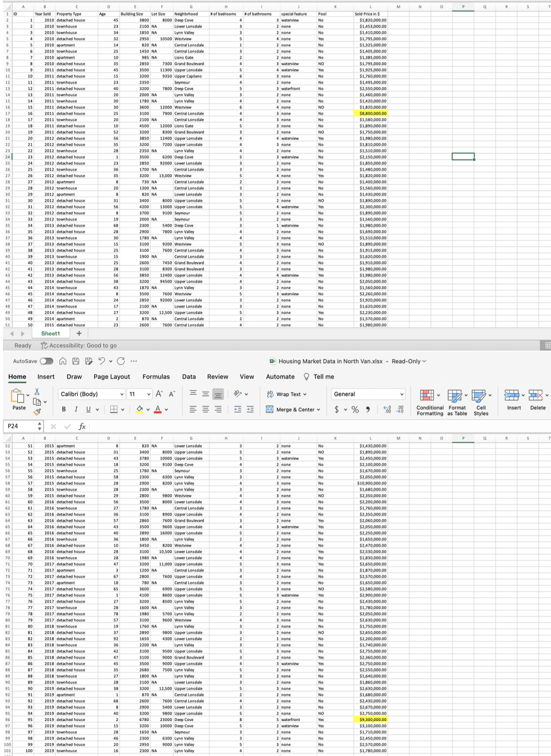The width and height of the screenshot is (551, 756).
Task: Click the Cut scissors icon
Action: tap(37, 391)
